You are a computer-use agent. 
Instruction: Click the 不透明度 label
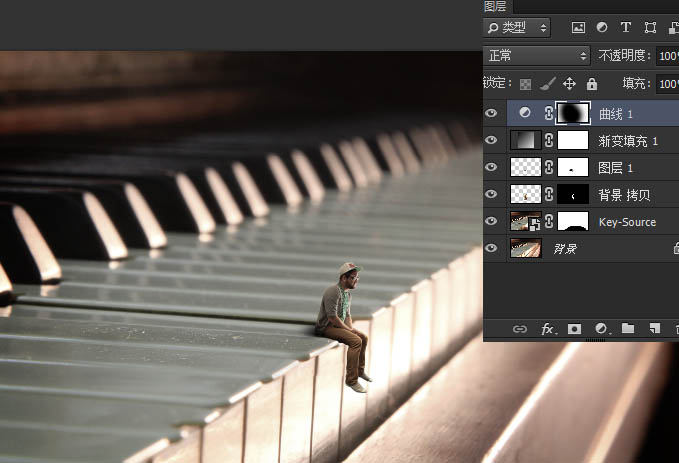pos(624,56)
